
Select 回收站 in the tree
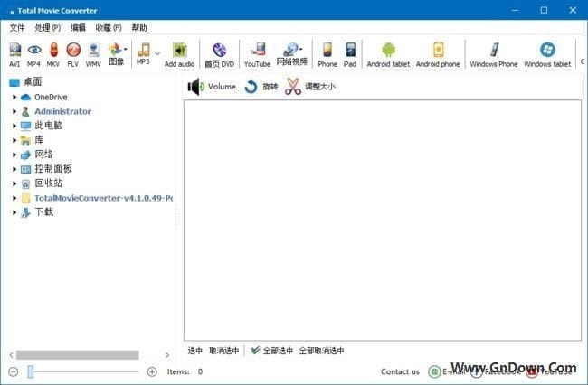[x=42, y=183]
